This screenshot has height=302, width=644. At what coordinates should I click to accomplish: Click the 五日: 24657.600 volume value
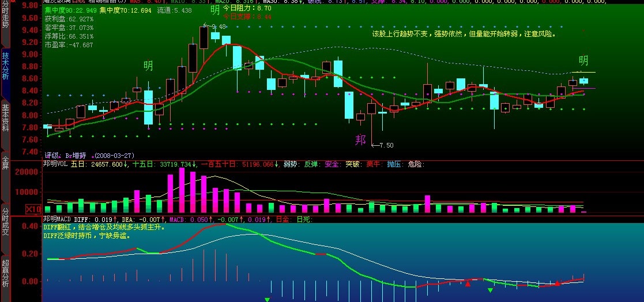(x=99, y=164)
